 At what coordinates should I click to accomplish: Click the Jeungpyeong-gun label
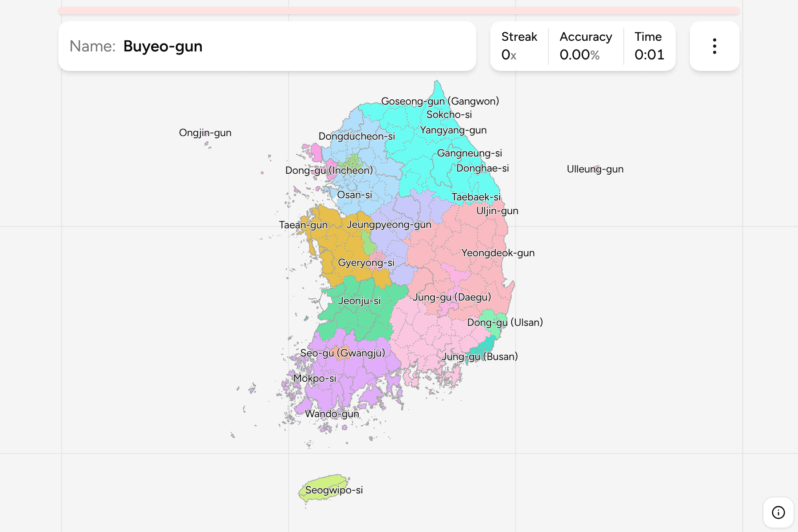[x=389, y=224]
